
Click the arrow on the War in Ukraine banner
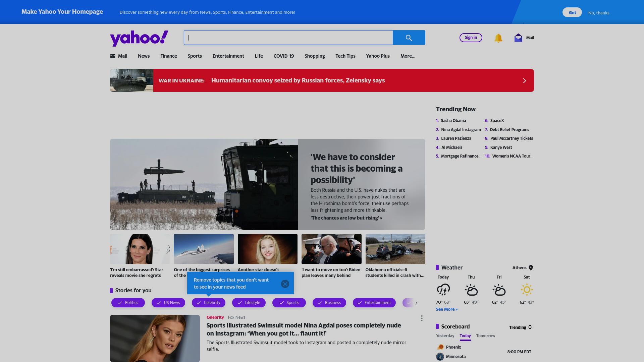coord(525,80)
